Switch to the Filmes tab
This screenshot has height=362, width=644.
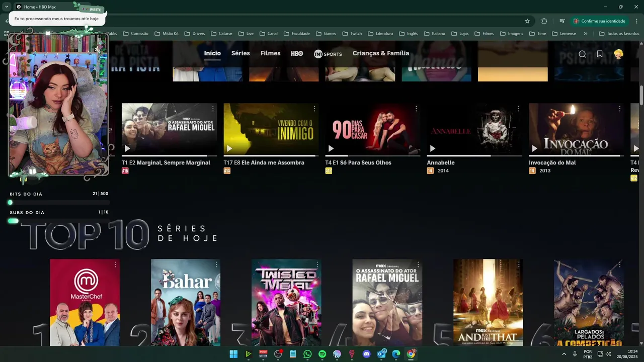point(270,53)
